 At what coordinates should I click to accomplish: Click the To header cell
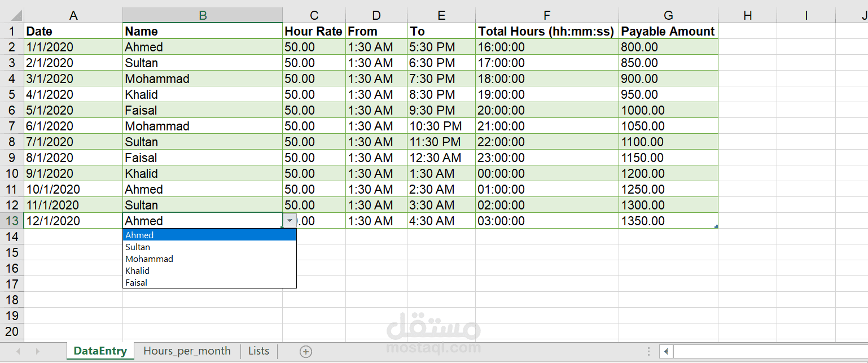441,32
